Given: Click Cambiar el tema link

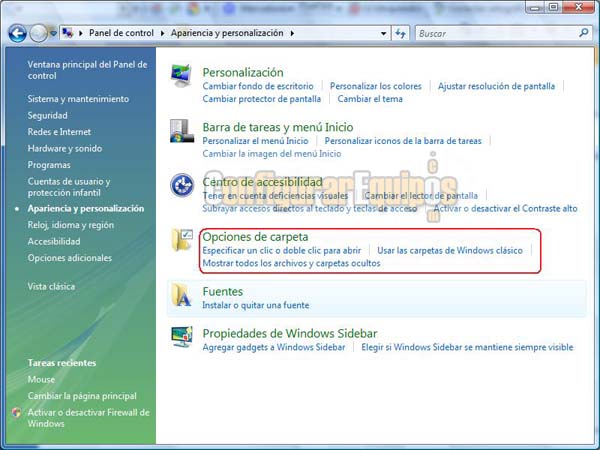Looking at the screenshot, I should click(x=370, y=99).
